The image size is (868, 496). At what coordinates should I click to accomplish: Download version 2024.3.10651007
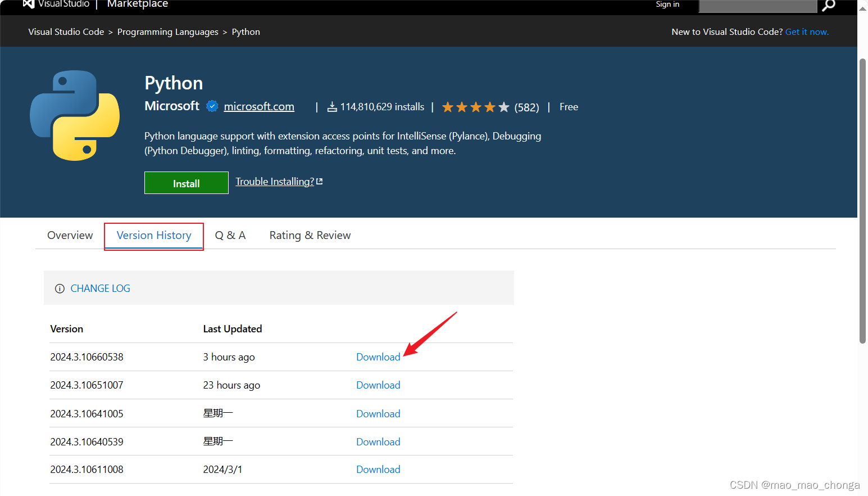pos(378,385)
